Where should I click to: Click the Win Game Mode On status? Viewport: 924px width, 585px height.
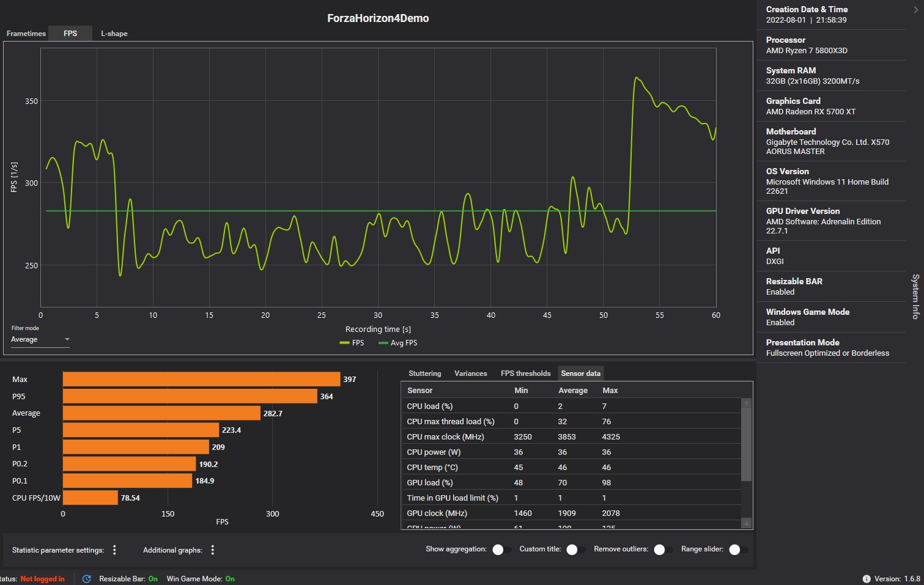201,579
